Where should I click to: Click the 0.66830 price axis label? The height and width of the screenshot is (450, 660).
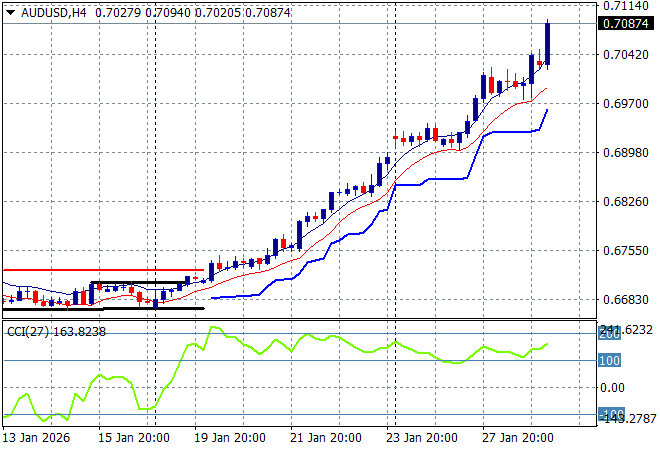coord(626,300)
